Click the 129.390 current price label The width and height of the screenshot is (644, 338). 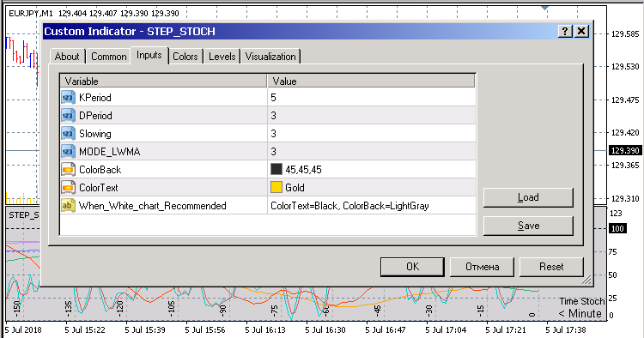pos(625,150)
